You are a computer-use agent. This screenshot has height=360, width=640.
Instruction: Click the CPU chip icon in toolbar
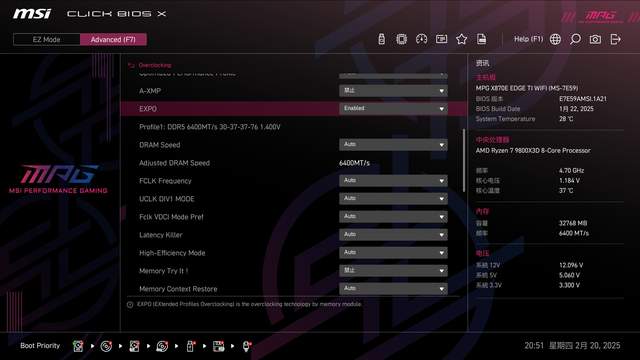pyautogui.click(x=401, y=39)
